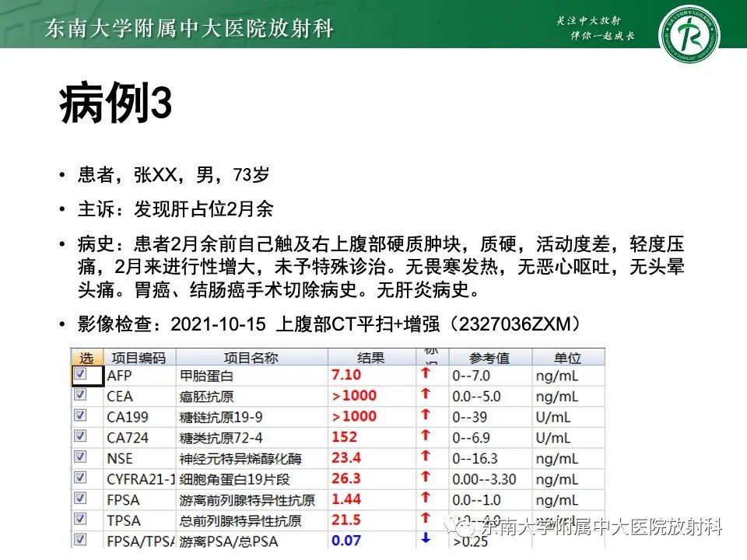Select the CEA result >1000
Viewport: 747px width, 560px height.
click(354, 395)
